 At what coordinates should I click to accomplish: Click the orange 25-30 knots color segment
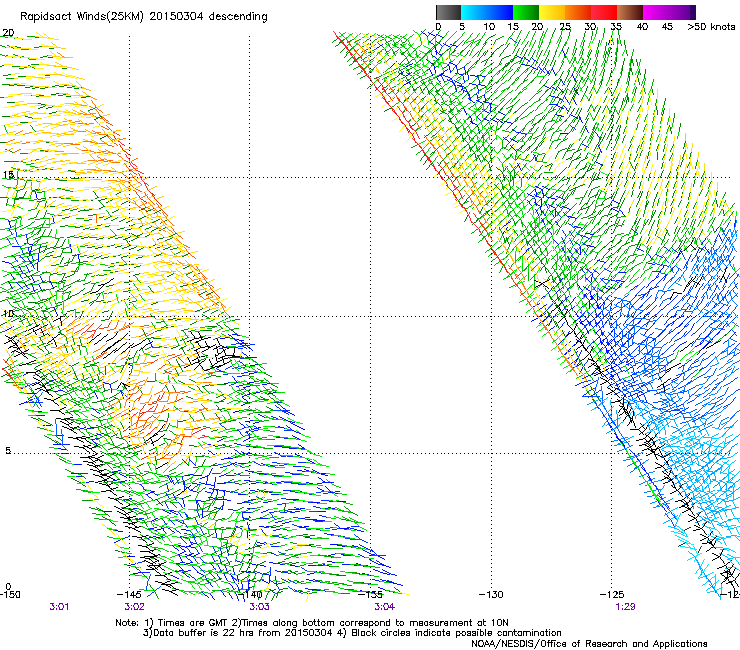click(x=578, y=12)
